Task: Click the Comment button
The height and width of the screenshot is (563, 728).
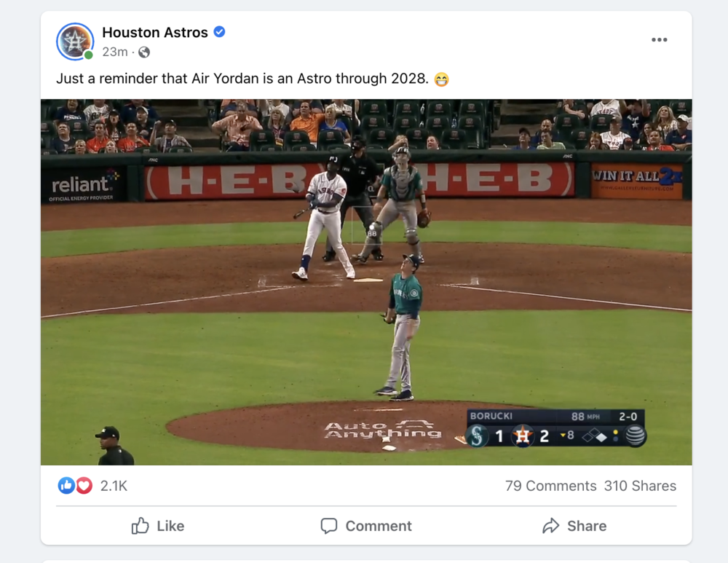Action: 366,526
